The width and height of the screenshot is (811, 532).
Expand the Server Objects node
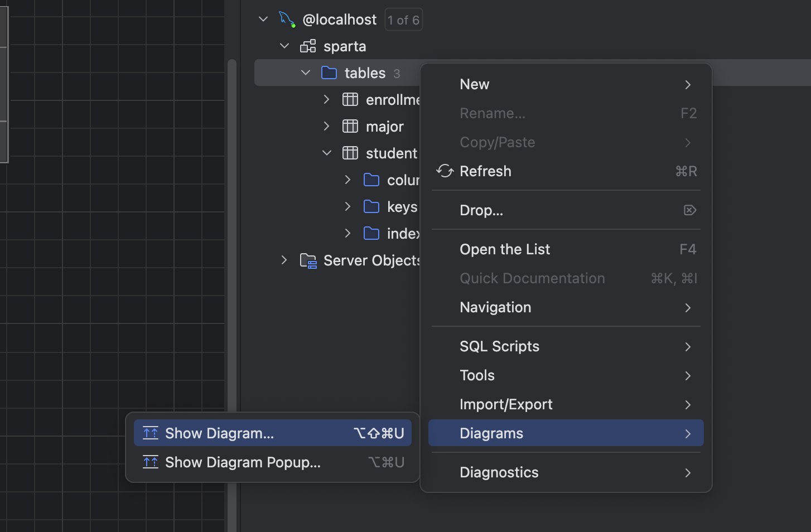[x=284, y=260]
